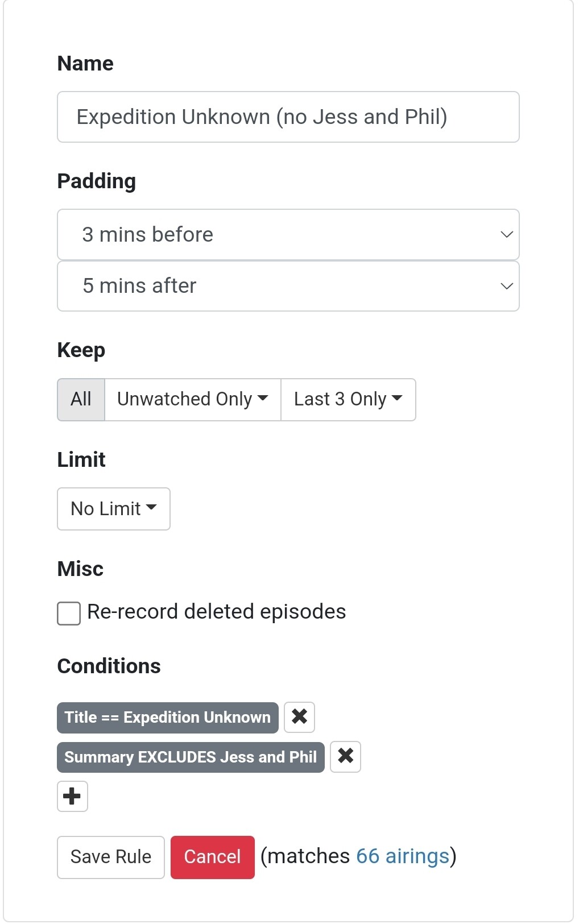Open the Unwatched Only keep menu
This screenshot has height=924, width=579.
(x=192, y=400)
